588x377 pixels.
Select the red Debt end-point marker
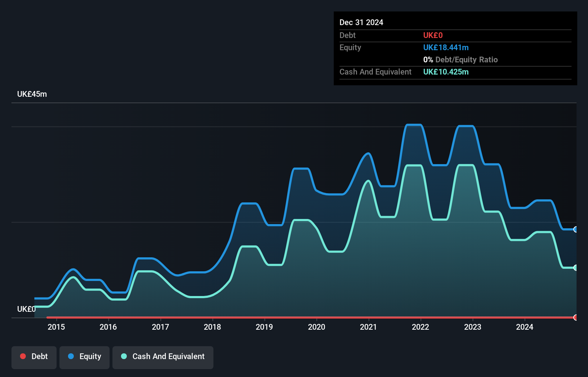(x=576, y=318)
